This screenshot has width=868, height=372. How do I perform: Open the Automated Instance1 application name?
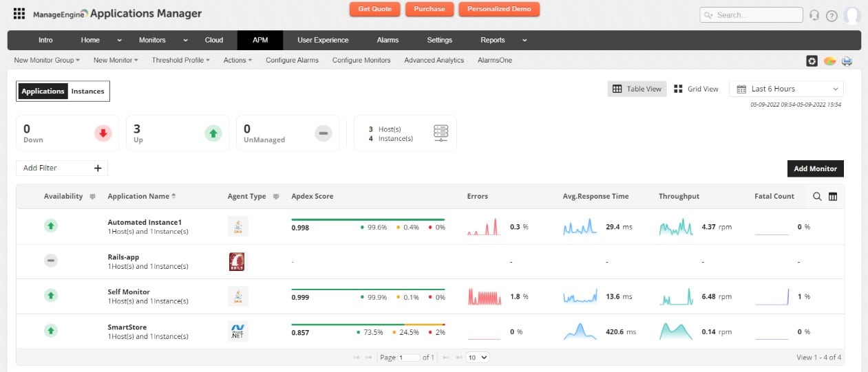pyautogui.click(x=145, y=222)
